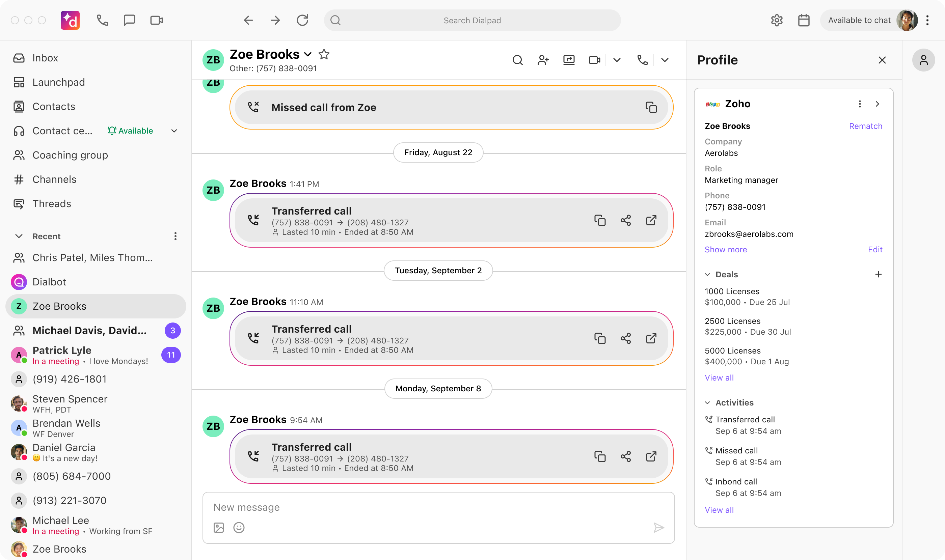
Task: Share screen with Zoe Brooks
Action: tap(569, 60)
